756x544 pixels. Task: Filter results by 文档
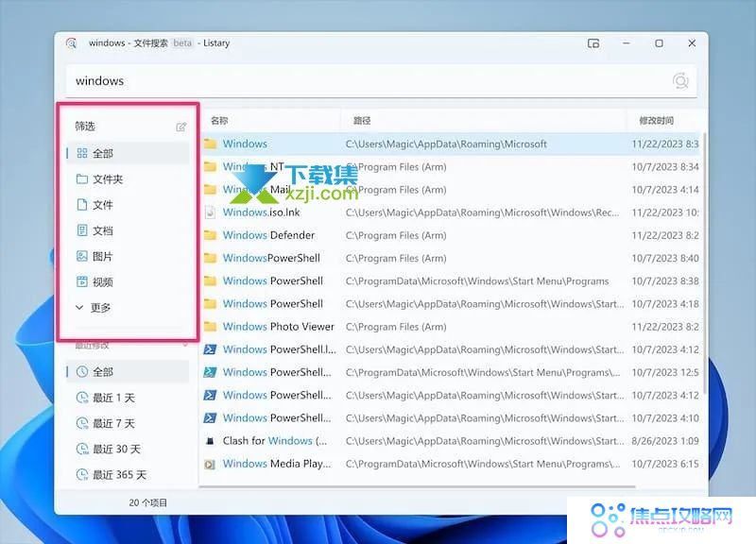point(128,230)
